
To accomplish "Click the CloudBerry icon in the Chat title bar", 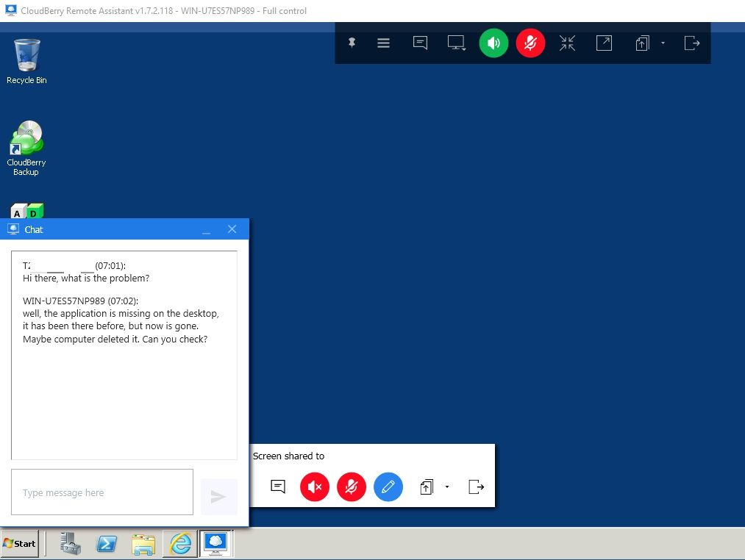I will pyautogui.click(x=13, y=229).
